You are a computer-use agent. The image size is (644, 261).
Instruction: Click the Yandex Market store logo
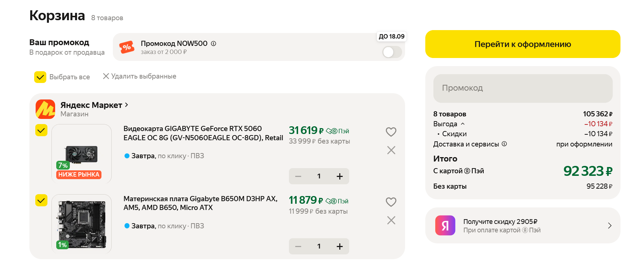click(45, 109)
